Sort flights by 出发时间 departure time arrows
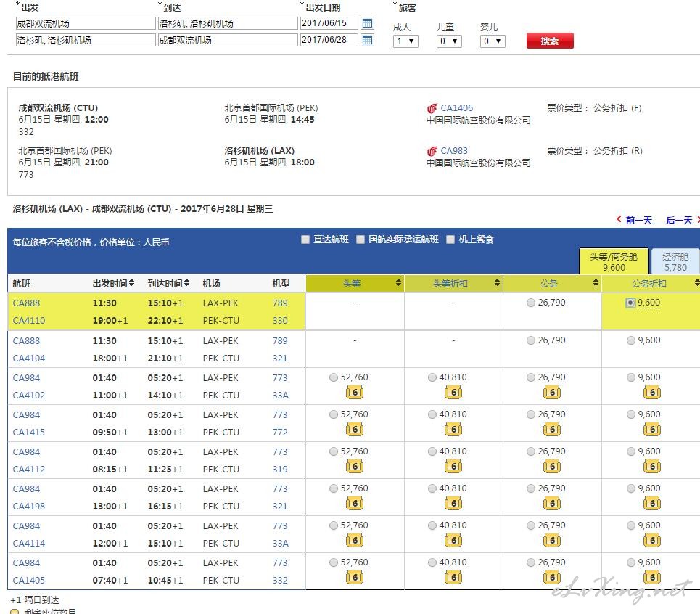The height and width of the screenshot is (614, 700). pyautogui.click(x=132, y=282)
